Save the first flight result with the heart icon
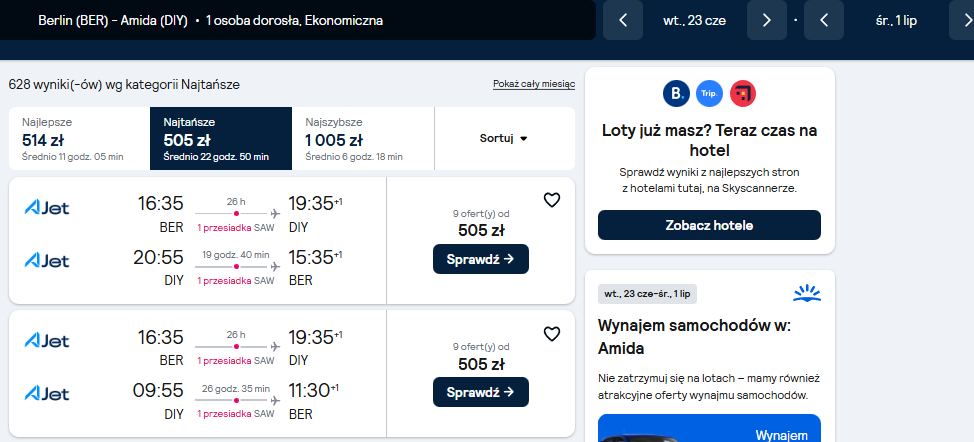974x442 pixels. click(x=552, y=200)
